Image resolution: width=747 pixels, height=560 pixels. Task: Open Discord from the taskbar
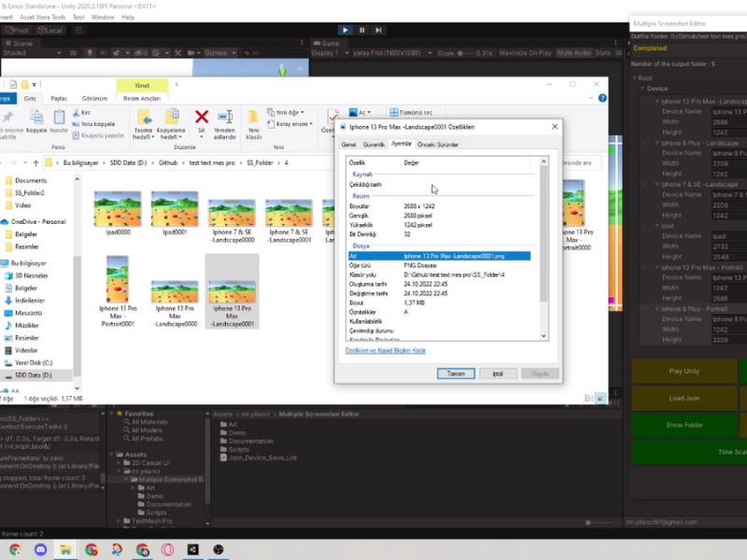tap(40, 550)
